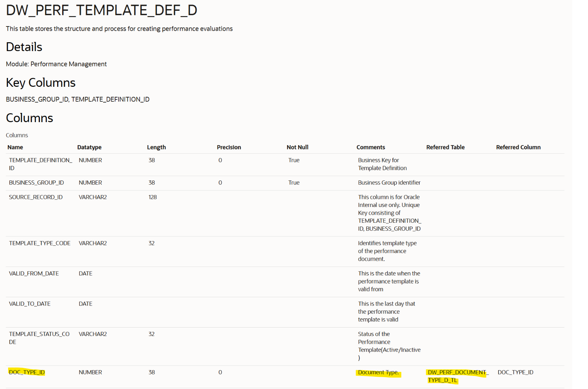588x389 pixels.
Task: Click the Comments column header
Action: [371, 147]
